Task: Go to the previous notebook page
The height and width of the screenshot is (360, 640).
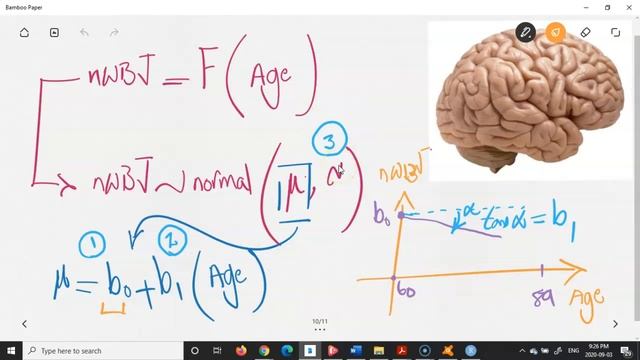Action: click(24, 324)
